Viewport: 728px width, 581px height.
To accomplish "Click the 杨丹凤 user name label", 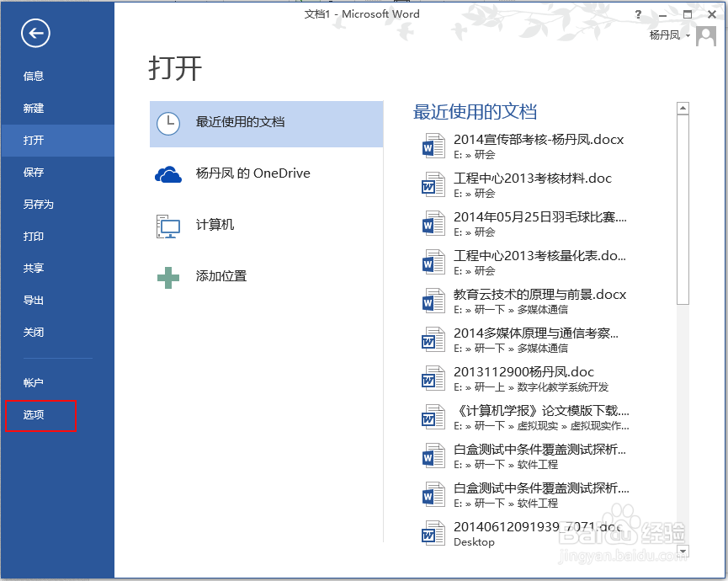I will click(664, 35).
